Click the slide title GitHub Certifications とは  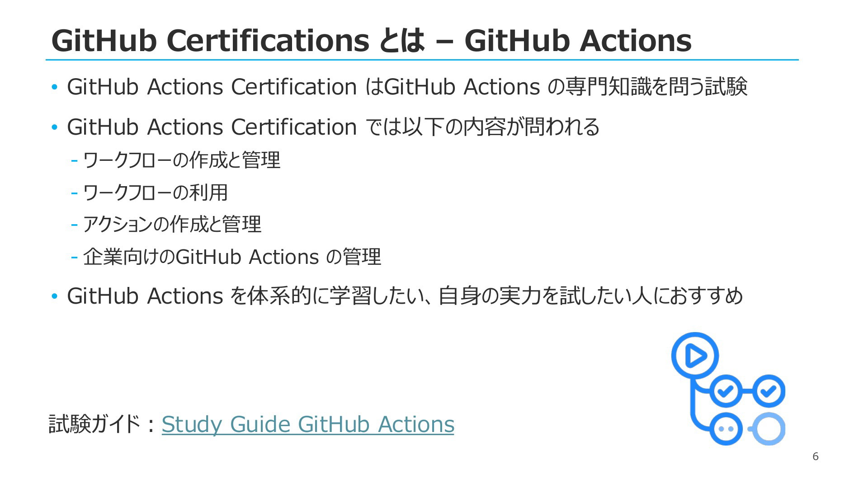[238, 40]
